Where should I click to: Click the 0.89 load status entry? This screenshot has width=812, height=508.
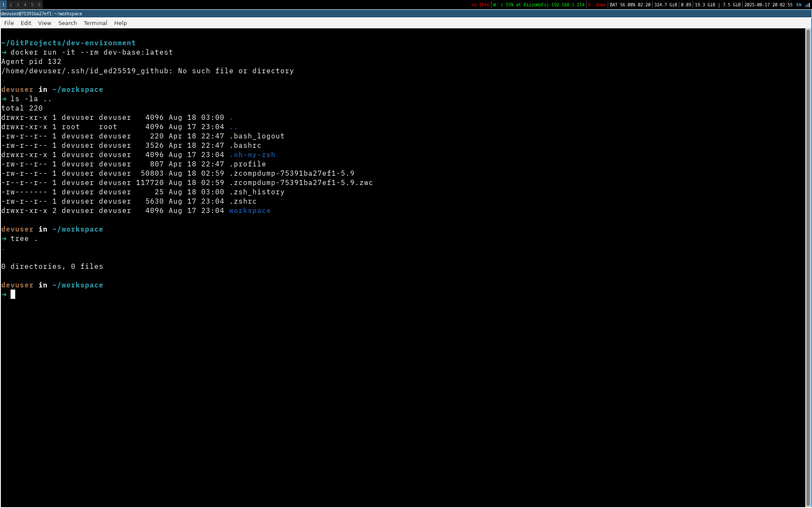point(686,5)
